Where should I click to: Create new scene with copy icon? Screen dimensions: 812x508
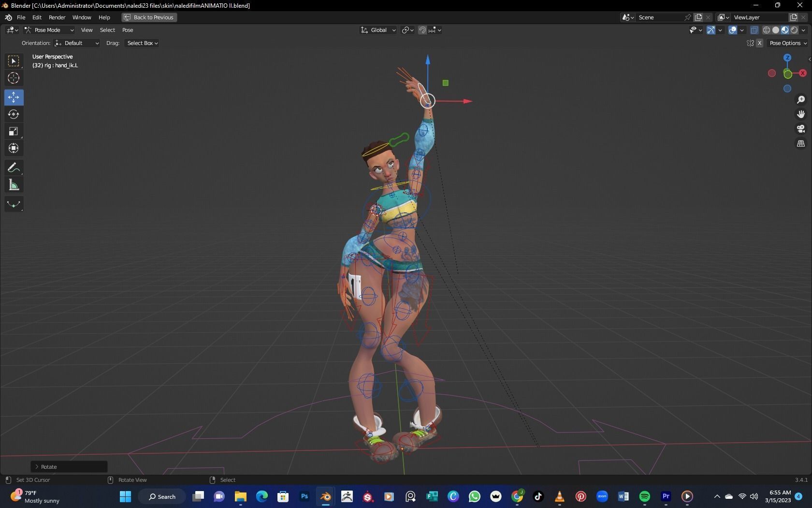(698, 17)
